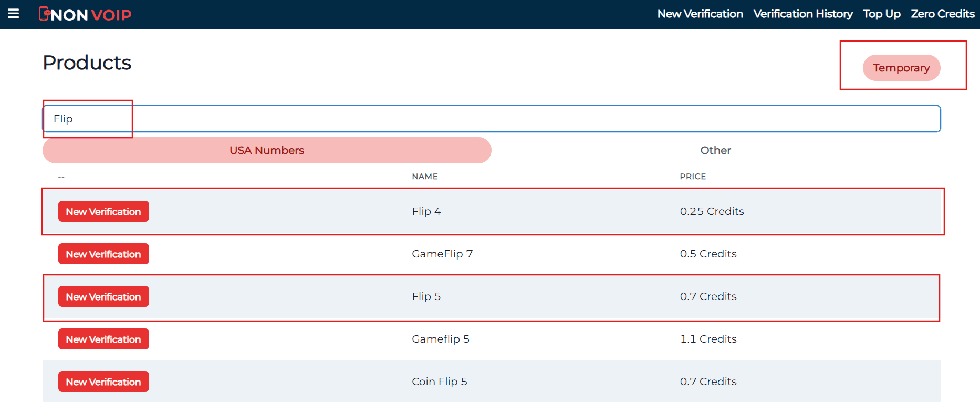Click the PRICE column header
This screenshot has height=402, width=980.
coord(693,177)
